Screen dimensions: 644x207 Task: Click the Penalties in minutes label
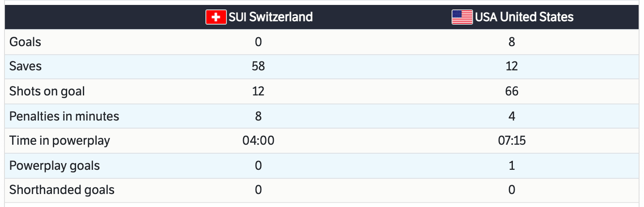[x=64, y=116]
